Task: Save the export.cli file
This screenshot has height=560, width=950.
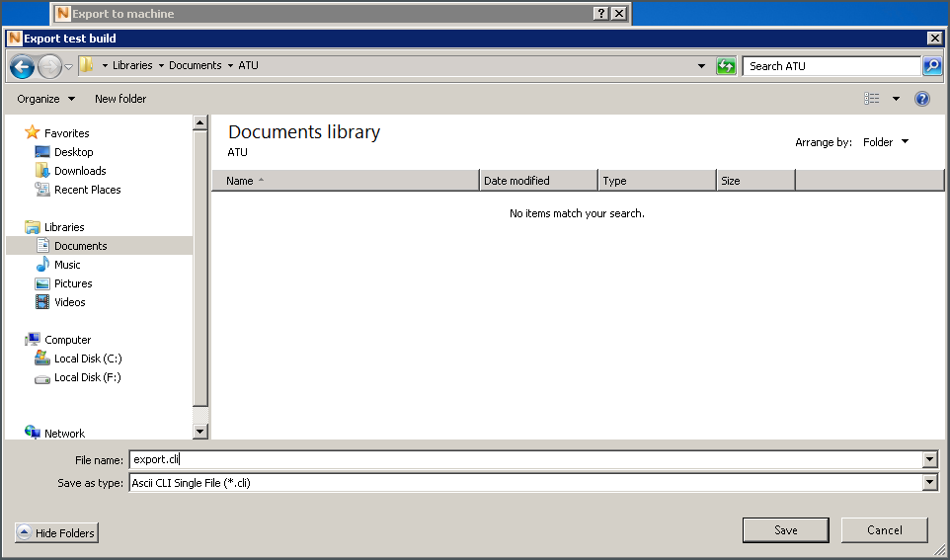Action: [786, 530]
